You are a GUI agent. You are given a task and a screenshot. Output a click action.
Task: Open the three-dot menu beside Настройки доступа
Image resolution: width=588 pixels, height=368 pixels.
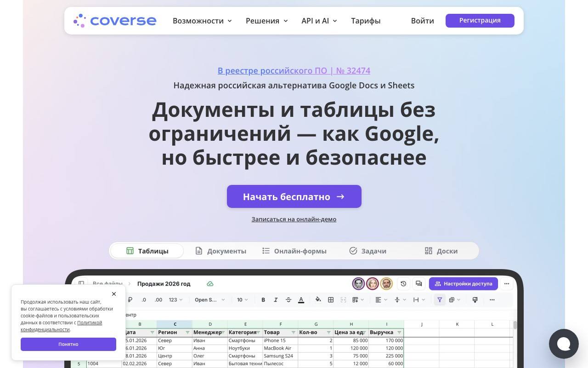click(507, 284)
